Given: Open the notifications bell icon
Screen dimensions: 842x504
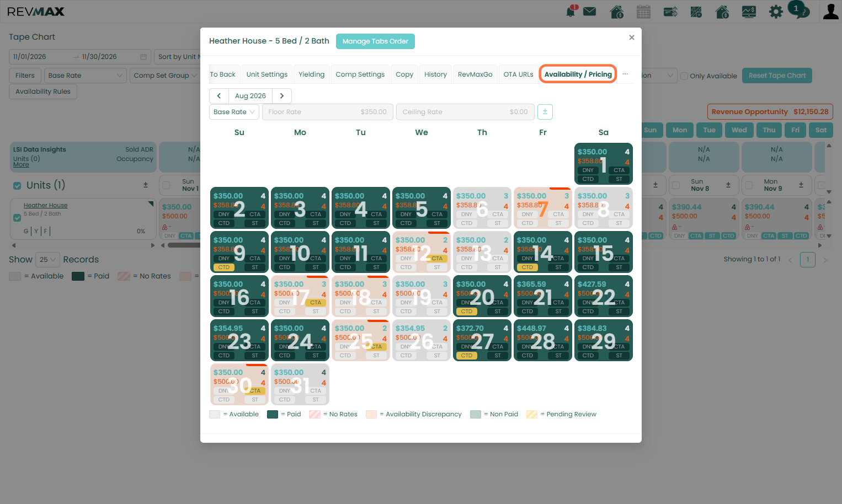Looking at the screenshot, I should click(571, 11).
